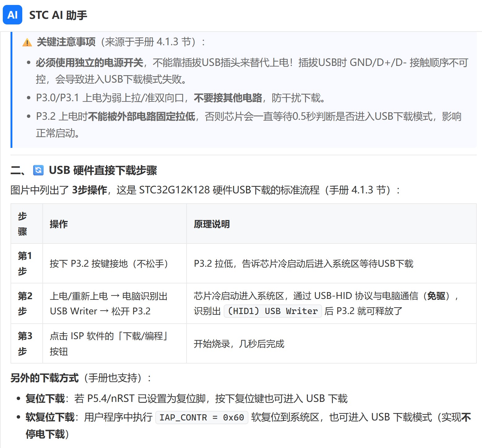Click the 另外的下载方式 bold heading

45,378
